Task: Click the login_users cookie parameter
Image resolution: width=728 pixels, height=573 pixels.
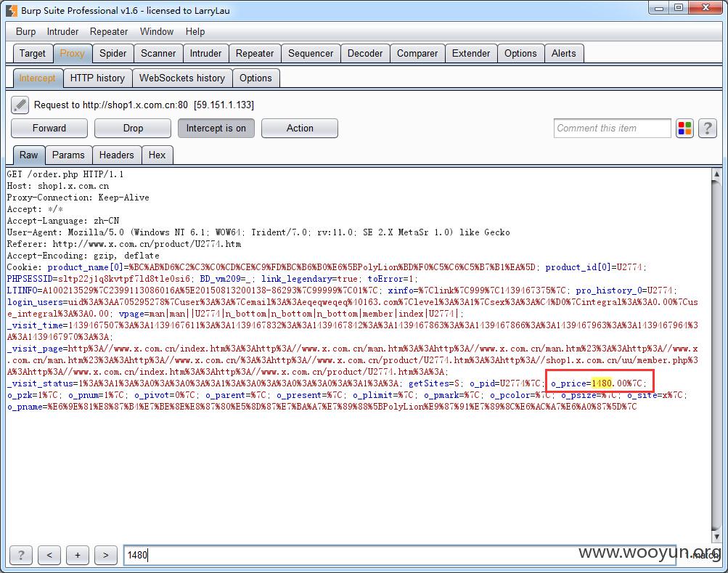Action: 35,302
